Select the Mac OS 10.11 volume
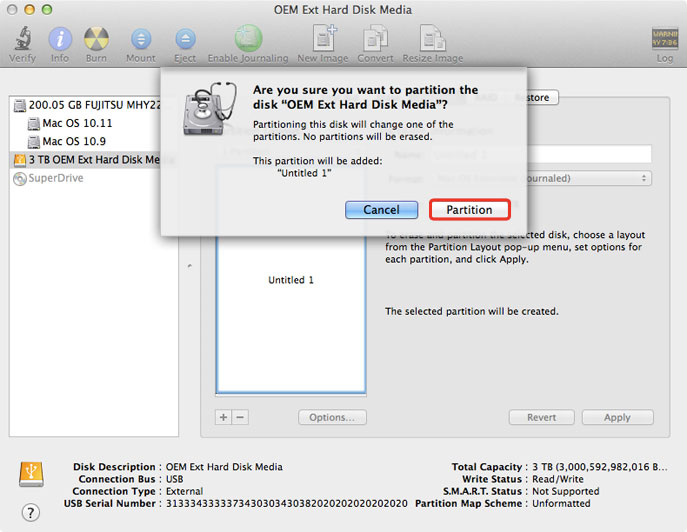Image resolution: width=687 pixels, height=532 pixels. click(77, 123)
